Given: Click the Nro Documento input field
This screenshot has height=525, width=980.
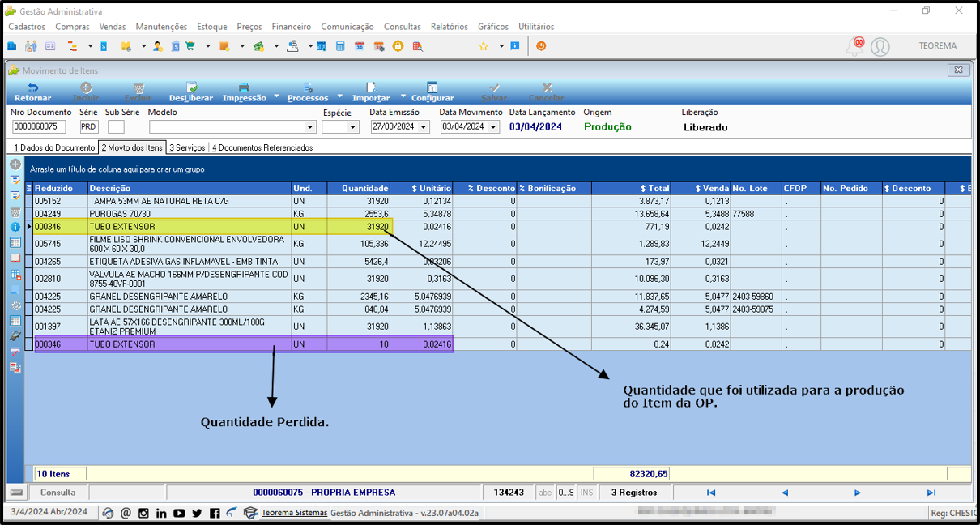Looking at the screenshot, I should 39,127.
